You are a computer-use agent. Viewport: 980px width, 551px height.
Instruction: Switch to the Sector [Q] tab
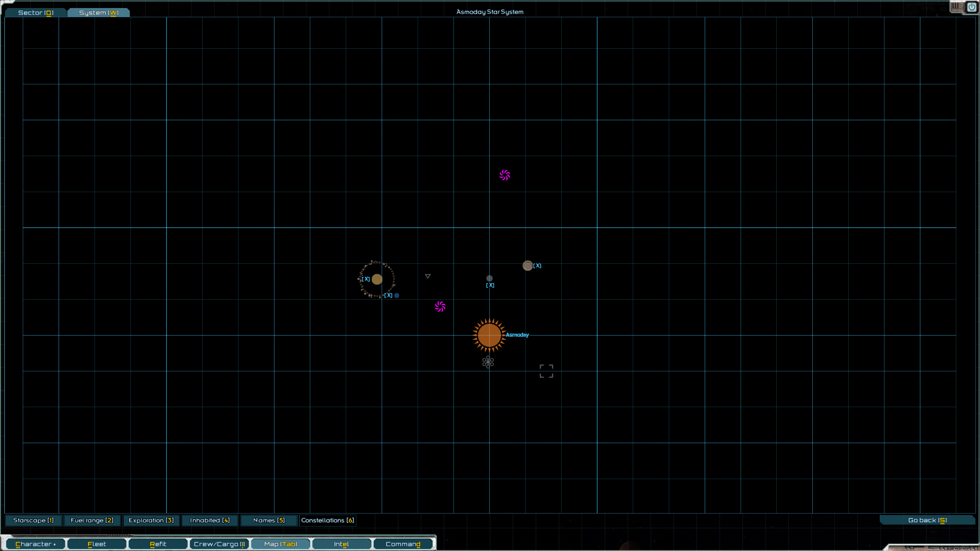click(35, 12)
